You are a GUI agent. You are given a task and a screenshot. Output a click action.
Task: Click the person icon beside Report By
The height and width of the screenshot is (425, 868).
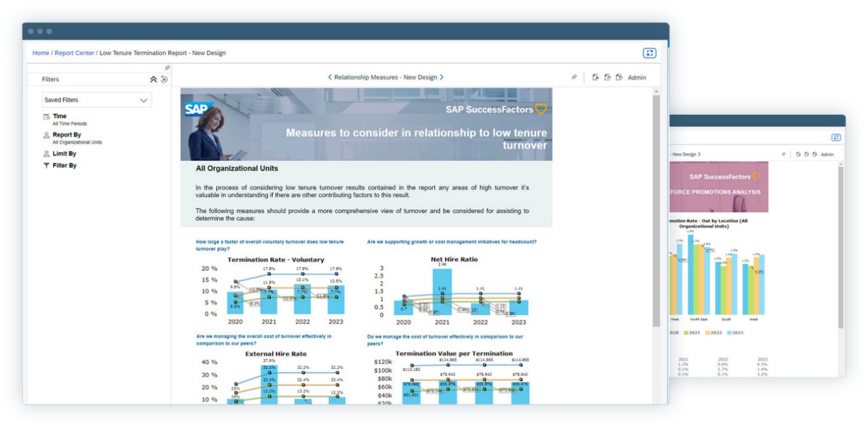click(46, 135)
